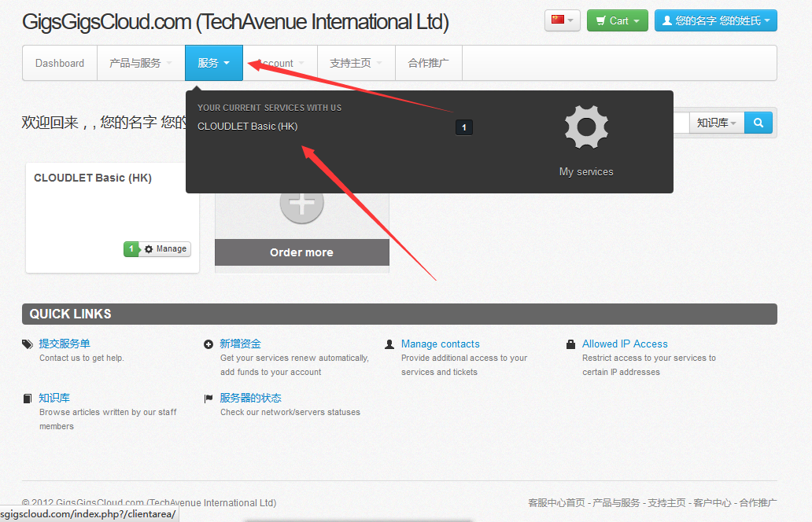Open the 服务器的状态 quick link

(251, 398)
